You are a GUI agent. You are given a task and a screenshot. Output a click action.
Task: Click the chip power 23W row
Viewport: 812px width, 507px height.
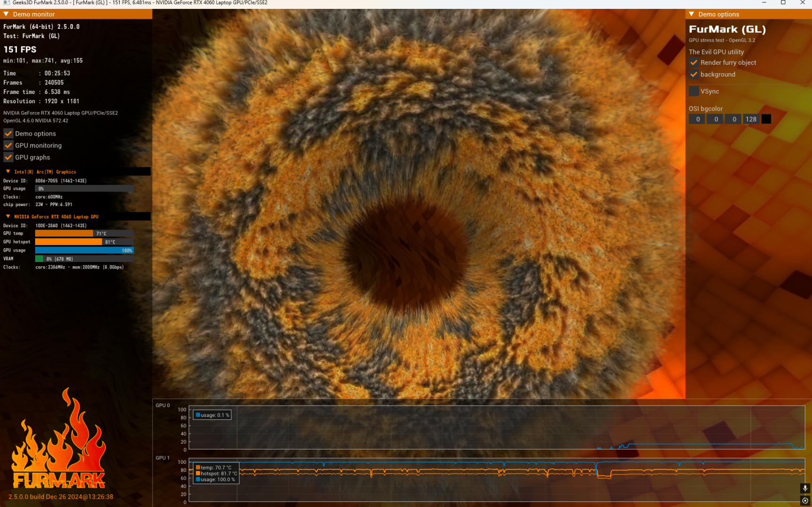pyautogui.click(x=38, y=205)
